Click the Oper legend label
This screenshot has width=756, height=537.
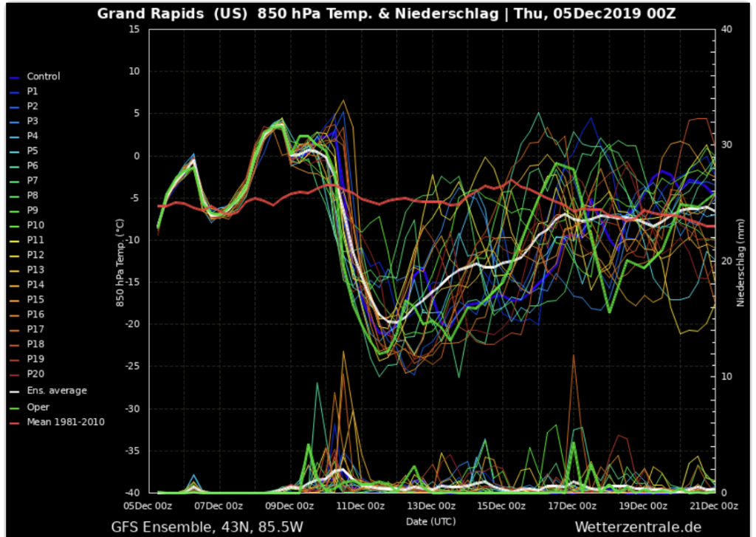(38, 407)
